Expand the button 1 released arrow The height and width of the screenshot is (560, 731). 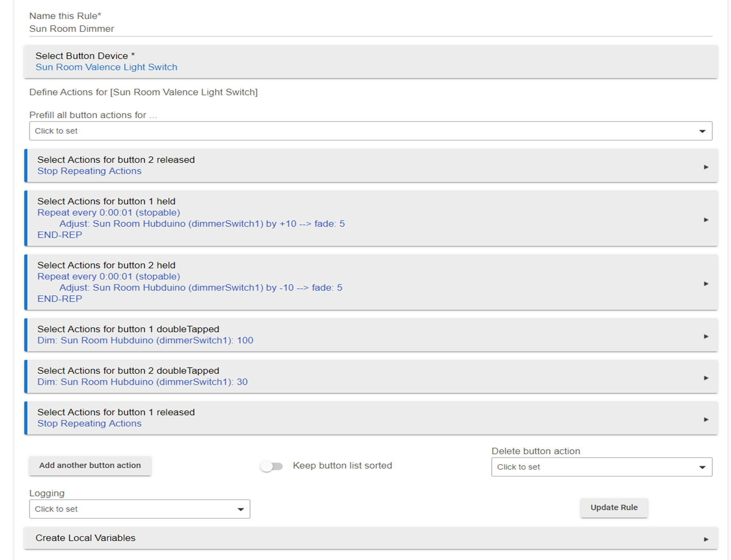pyautogui.click(x=706, y=419)
